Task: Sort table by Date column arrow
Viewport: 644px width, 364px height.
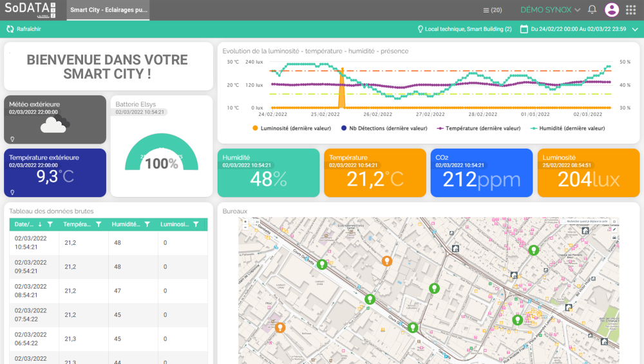Action: (40, 224)
